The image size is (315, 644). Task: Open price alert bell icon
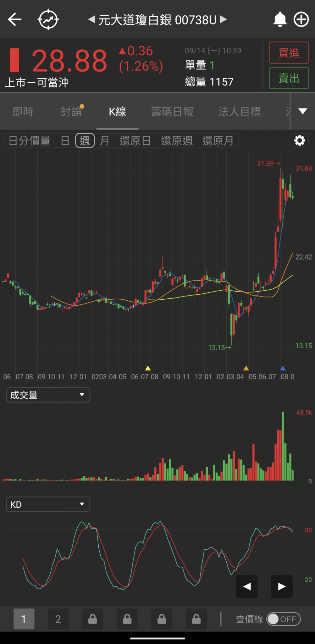(279, 19)
